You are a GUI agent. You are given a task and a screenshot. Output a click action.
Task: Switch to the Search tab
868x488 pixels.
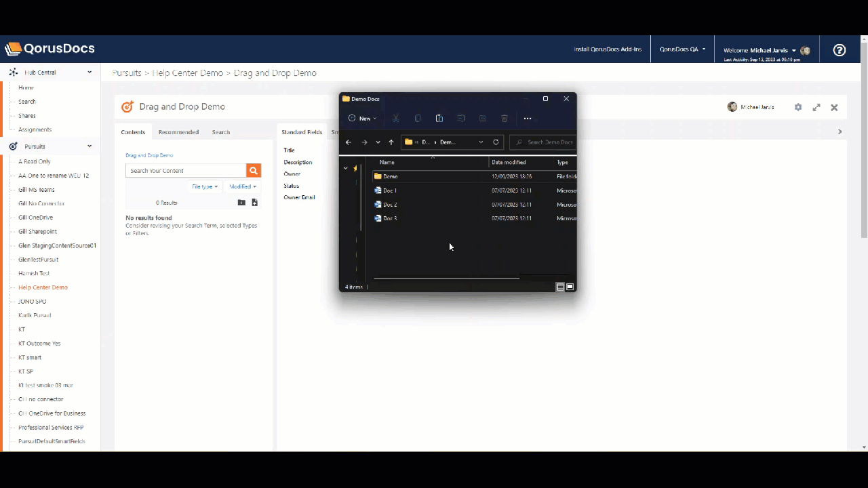(x=220, y=132)
